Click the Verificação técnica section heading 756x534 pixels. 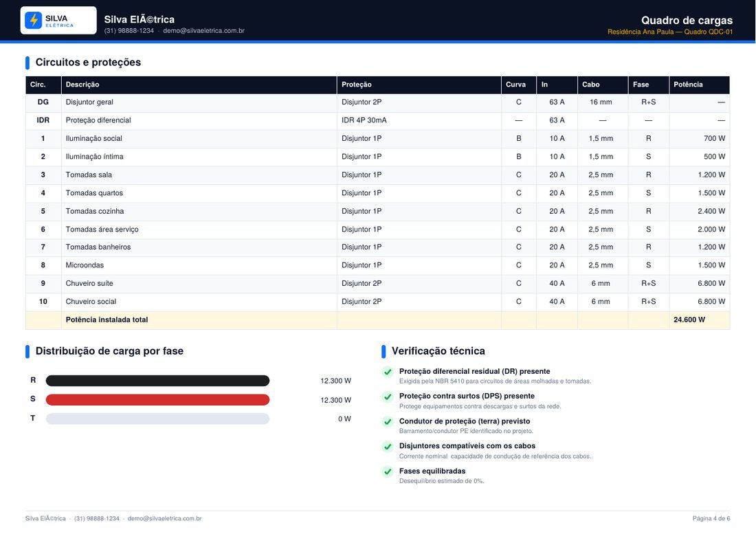(438, 351)
